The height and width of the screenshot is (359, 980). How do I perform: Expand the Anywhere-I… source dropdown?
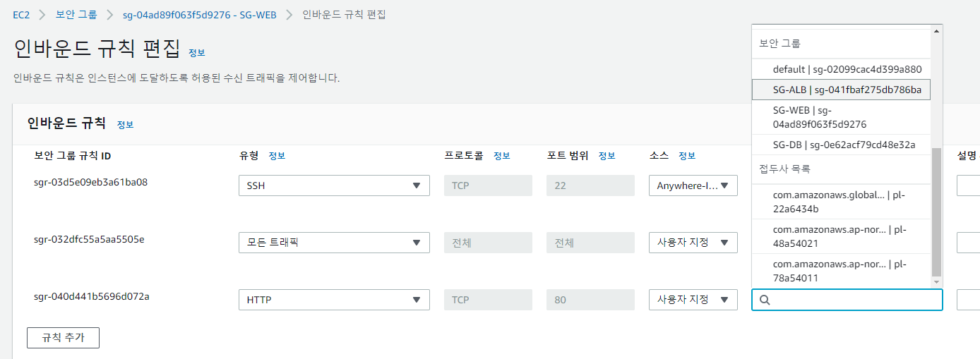point(693,185)
